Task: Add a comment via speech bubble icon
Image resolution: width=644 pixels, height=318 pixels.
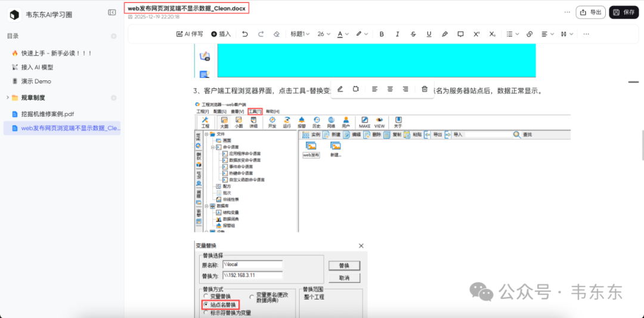Action: (x=460, y=34)
